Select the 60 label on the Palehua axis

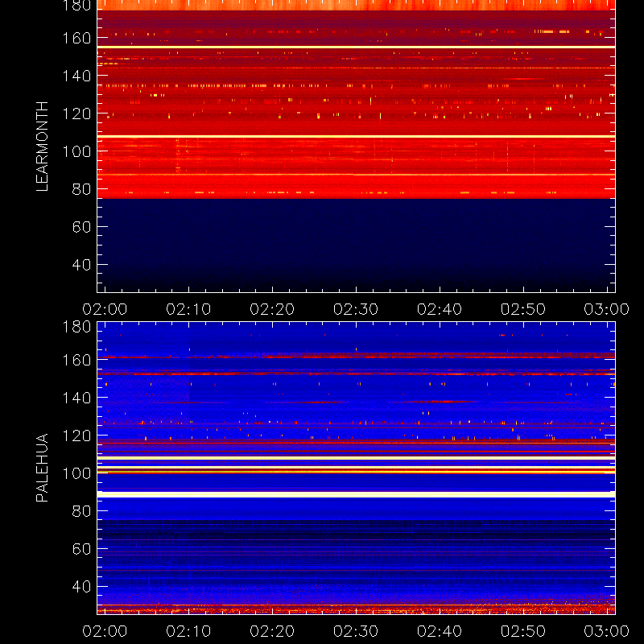pyautogui.click(x=82, y=549)
